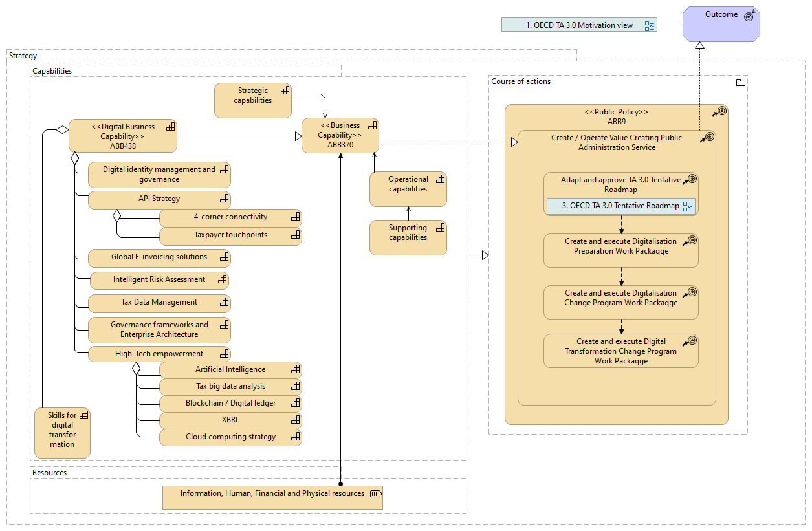
Task: Open the 3. OECD TA 3.0 Tentative Roadmap view link
Action: coord(621,206)
